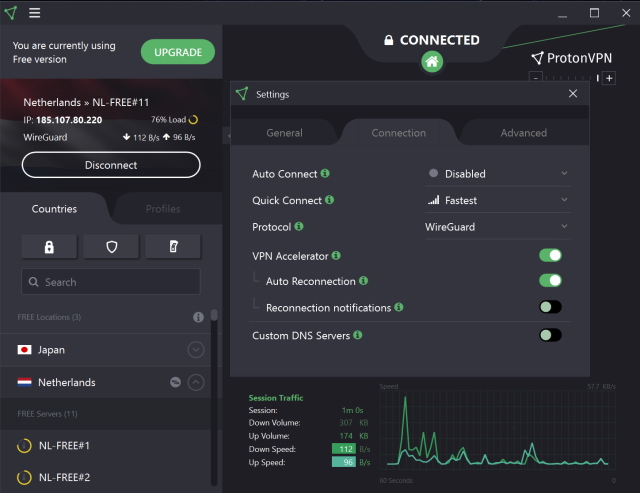Click the 76% Load circle indicator
Viewport: 640px width, 493px height.
coord(193,120)
